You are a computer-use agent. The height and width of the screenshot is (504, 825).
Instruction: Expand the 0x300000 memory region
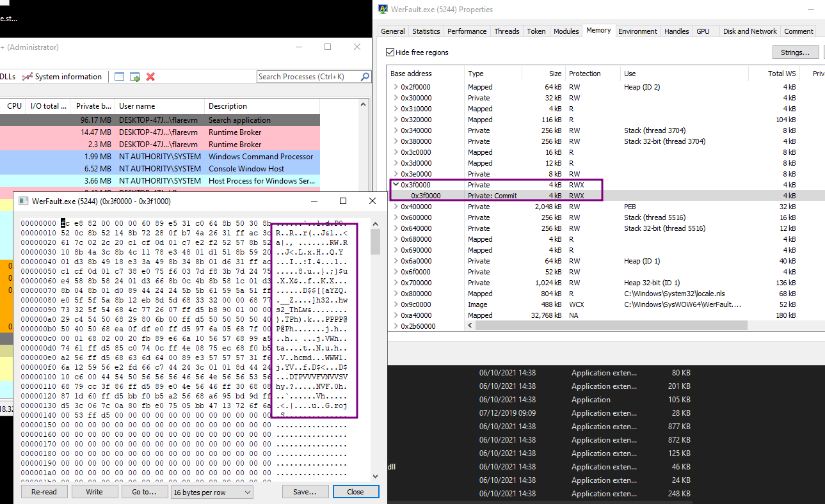click(396, 98)
